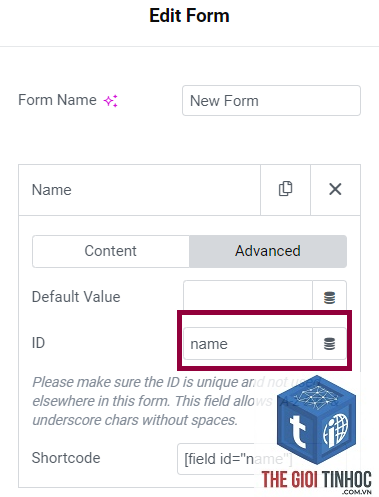Collapse the Name field item header

139,190
